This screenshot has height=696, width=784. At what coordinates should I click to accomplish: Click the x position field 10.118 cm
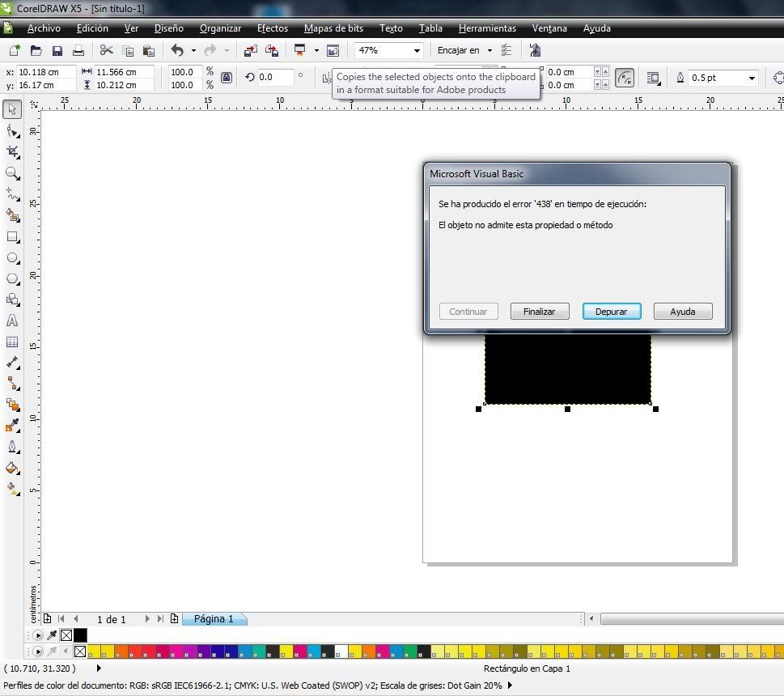tap(46, 72)
